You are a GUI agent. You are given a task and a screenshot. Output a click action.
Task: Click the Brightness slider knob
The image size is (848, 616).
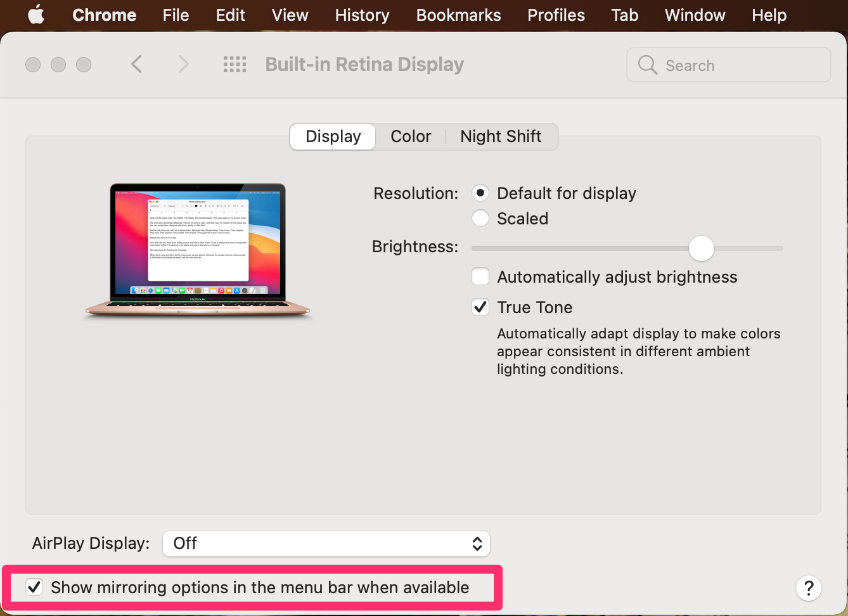[x=701, y=248]
